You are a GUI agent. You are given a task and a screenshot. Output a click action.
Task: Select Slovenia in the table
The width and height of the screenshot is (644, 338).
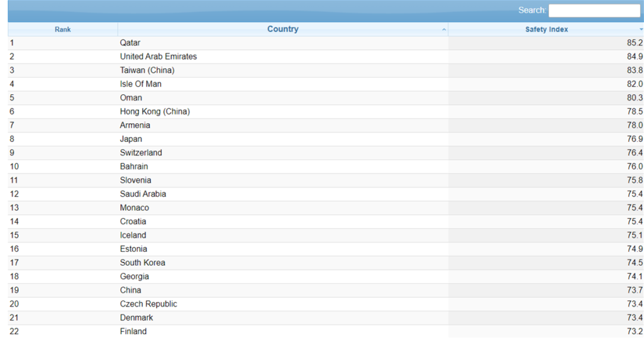(x=136, y=180)
